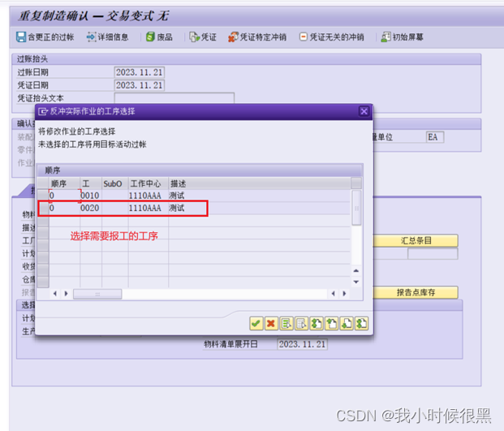Image resolution: width=504 pixels, height=431 pixels.
Task: Select row marker for operation 0010
Action: pyautogui.click(x=43, y=195)
